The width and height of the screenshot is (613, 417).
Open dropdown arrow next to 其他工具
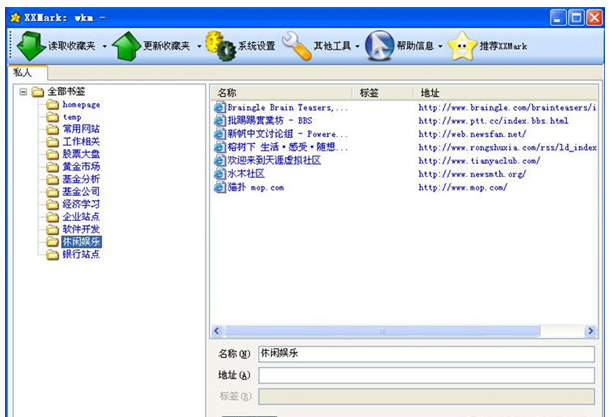coord(357,47)
